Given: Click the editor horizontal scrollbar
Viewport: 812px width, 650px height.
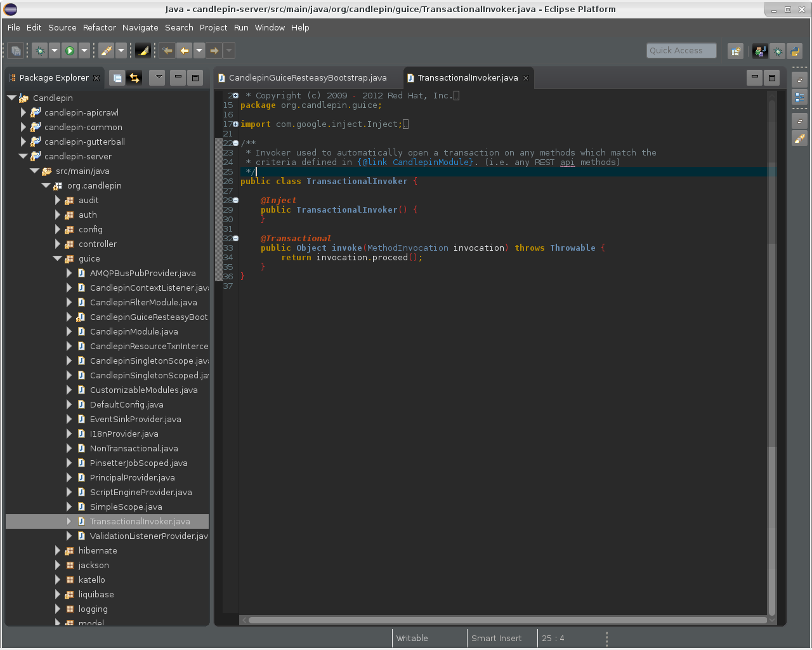Looking at the screenshot, I should 507,620.
